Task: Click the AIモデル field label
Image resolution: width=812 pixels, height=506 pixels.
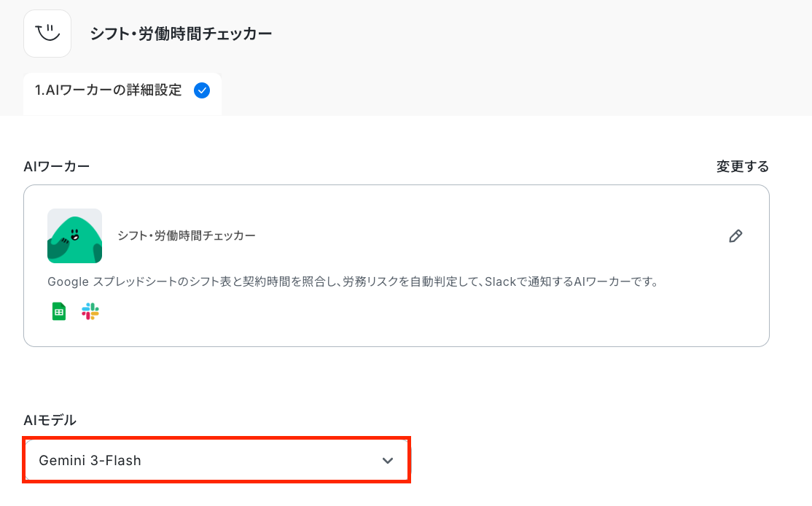Action: coord(50,420)
